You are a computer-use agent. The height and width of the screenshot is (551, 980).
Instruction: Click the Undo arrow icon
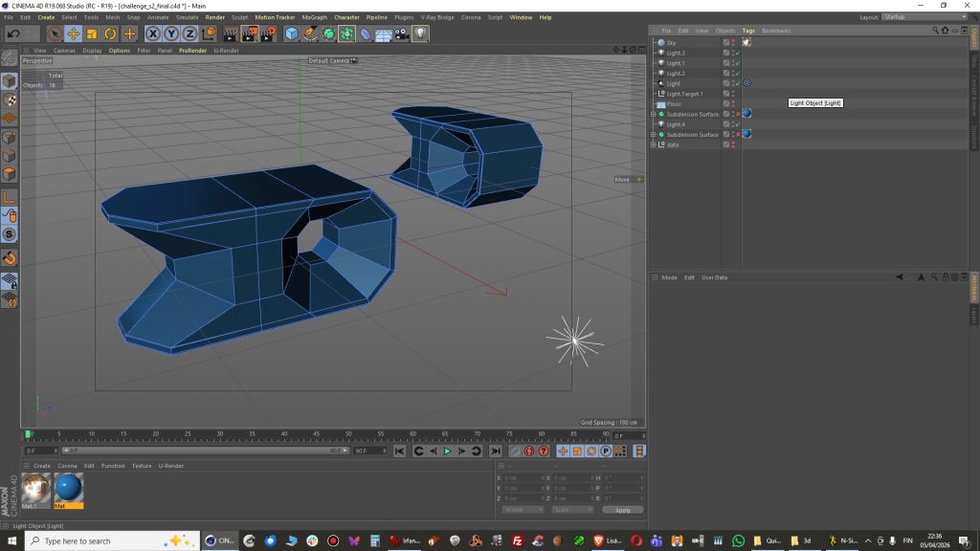click(13, 33)
